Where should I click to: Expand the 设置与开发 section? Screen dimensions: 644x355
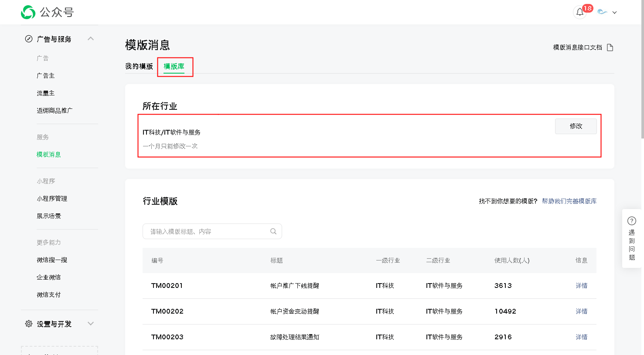click(x=91, y=324)
